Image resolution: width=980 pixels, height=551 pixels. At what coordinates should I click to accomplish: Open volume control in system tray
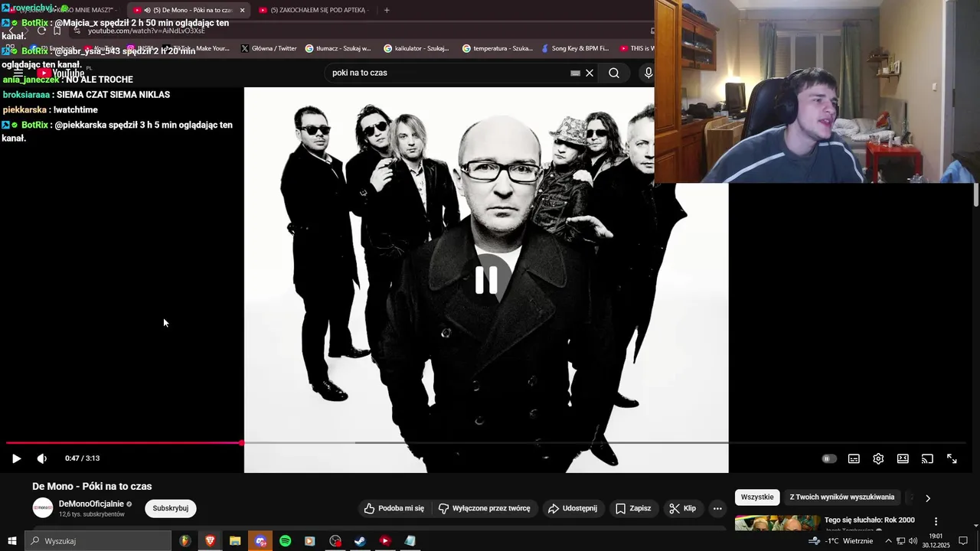[x=913, y=541]
